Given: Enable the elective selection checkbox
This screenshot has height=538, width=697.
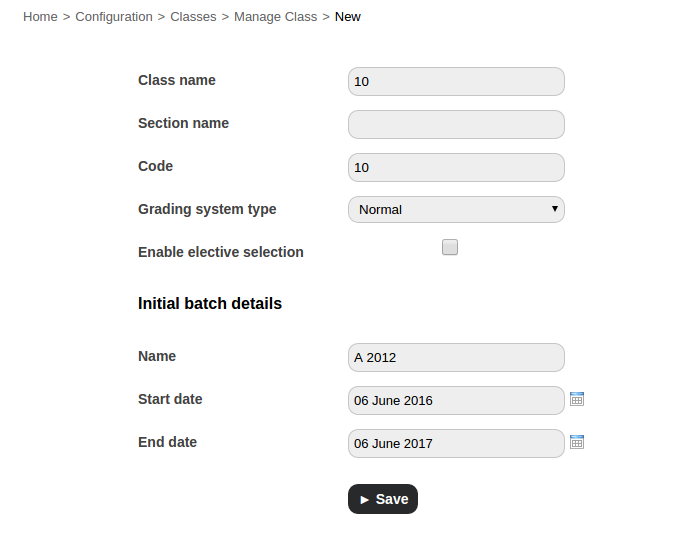Looking at the screenshot, I should tap(450, 247).
